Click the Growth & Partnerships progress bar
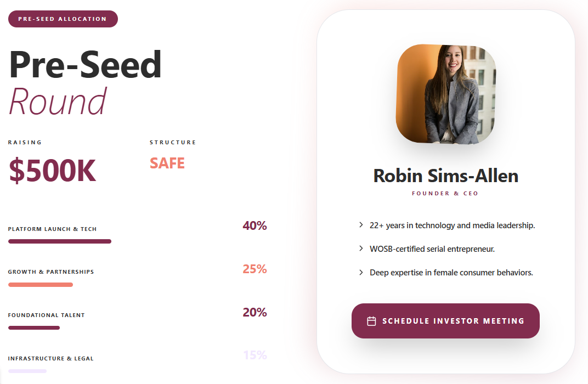 coord(41,285)
